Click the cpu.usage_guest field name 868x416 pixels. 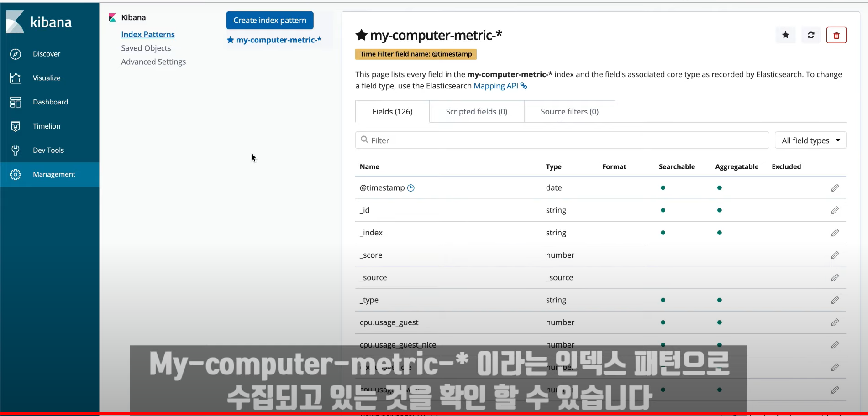tap(389, 322)
